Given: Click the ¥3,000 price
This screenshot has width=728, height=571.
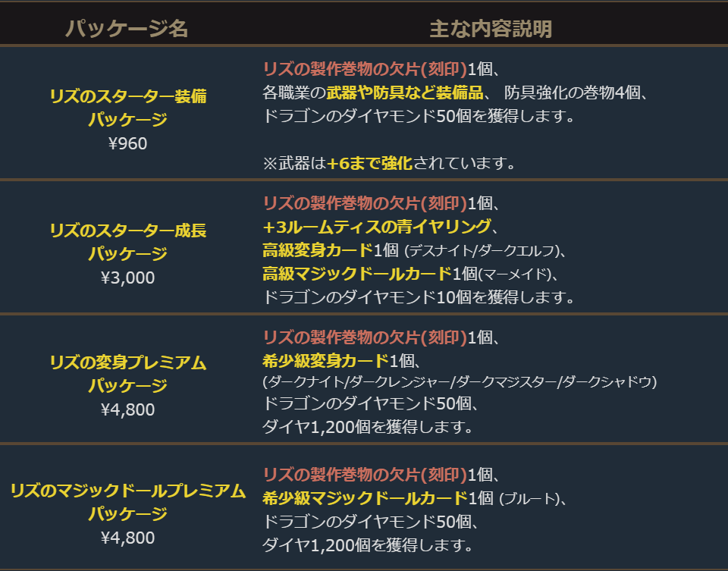Looking at the screenshot, I should tap(127, 277).
